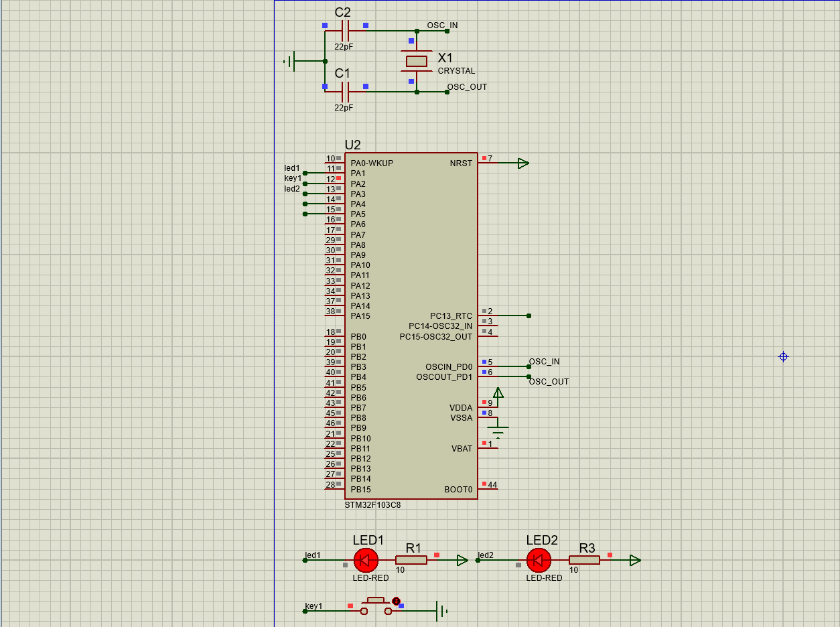
Task: Click the power terminal after R3
Action: pyautogui.click(x=635, y=560)
